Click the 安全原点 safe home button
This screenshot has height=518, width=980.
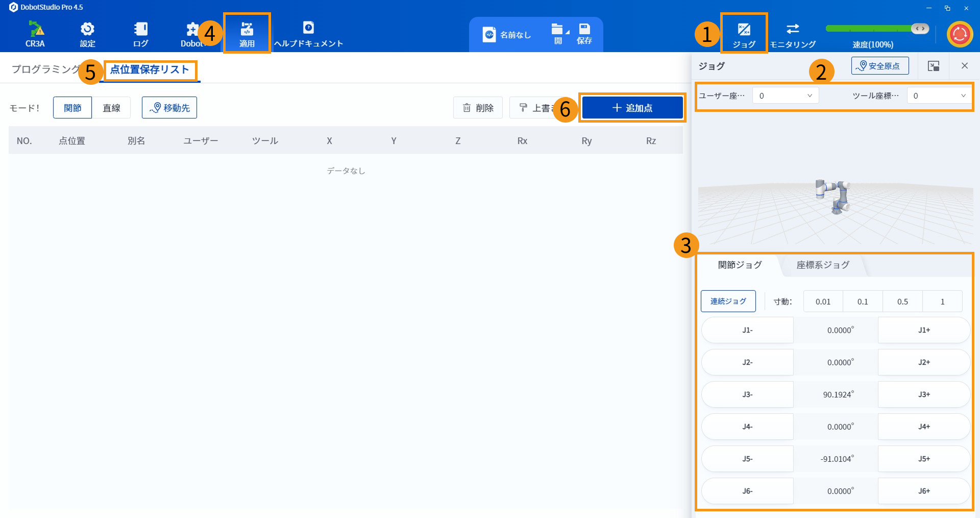click(879, 66)
